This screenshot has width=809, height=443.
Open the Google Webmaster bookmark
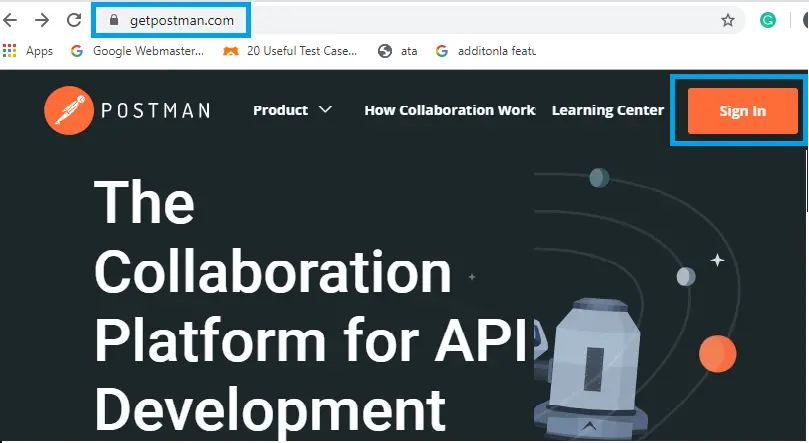click(137, 51)
